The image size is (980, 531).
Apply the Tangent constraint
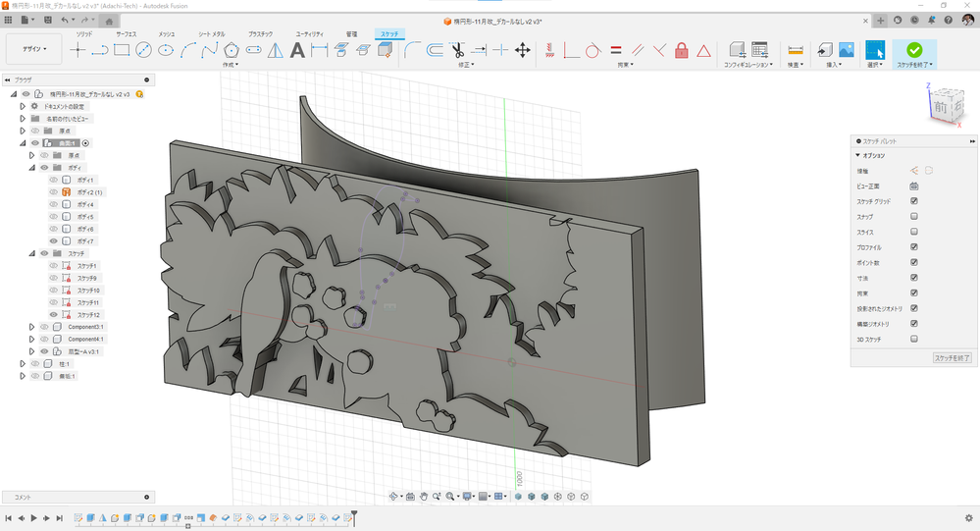click(593, 51)
